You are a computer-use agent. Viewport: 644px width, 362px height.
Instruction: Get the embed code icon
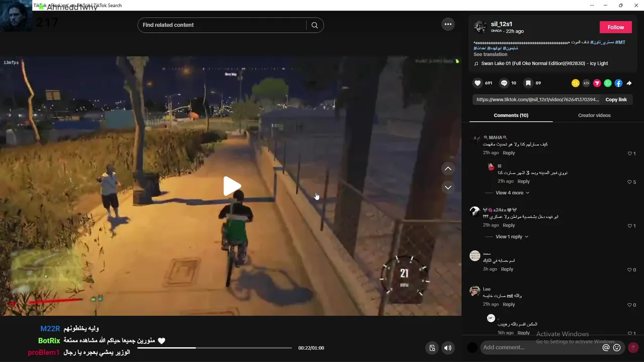pos(586,83)
